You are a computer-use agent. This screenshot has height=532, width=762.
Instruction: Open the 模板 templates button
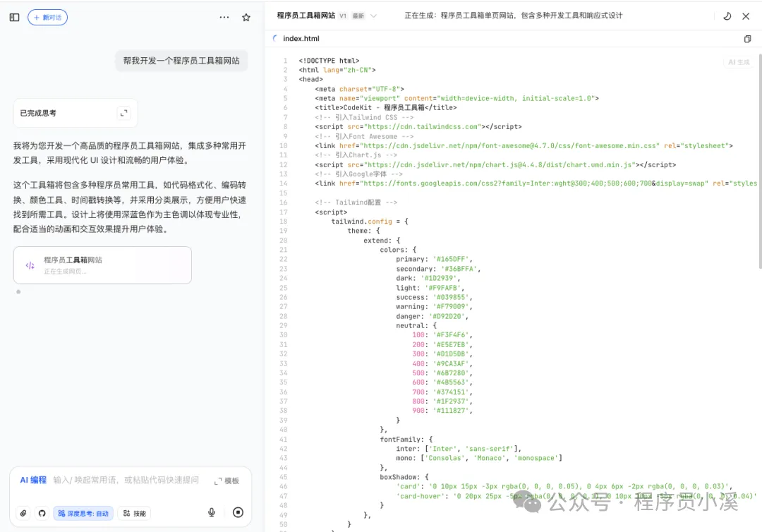click(227, 480)
